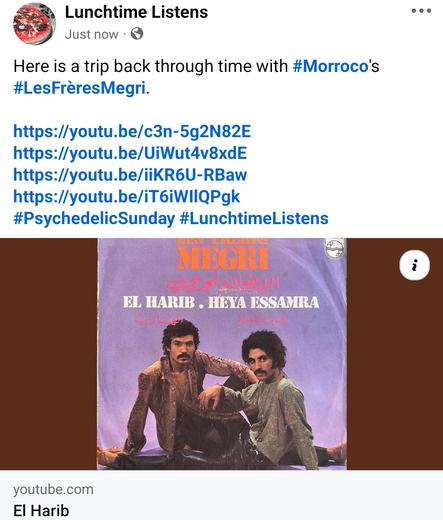This screenshot has width=443, height=520.
Task: Open the three-dot post options menu
Action: [x=421, y=11]
